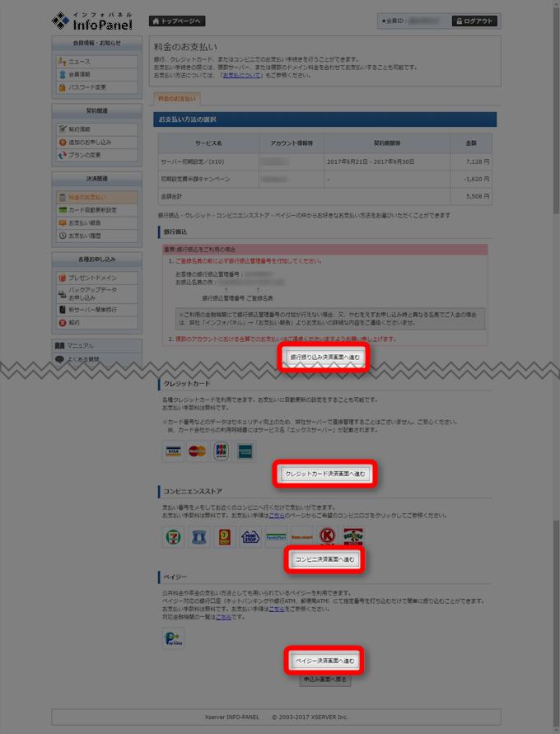Click the 7-Eleven store logo
The width and height of the screenshot is (560, 734).
[174, 537]
